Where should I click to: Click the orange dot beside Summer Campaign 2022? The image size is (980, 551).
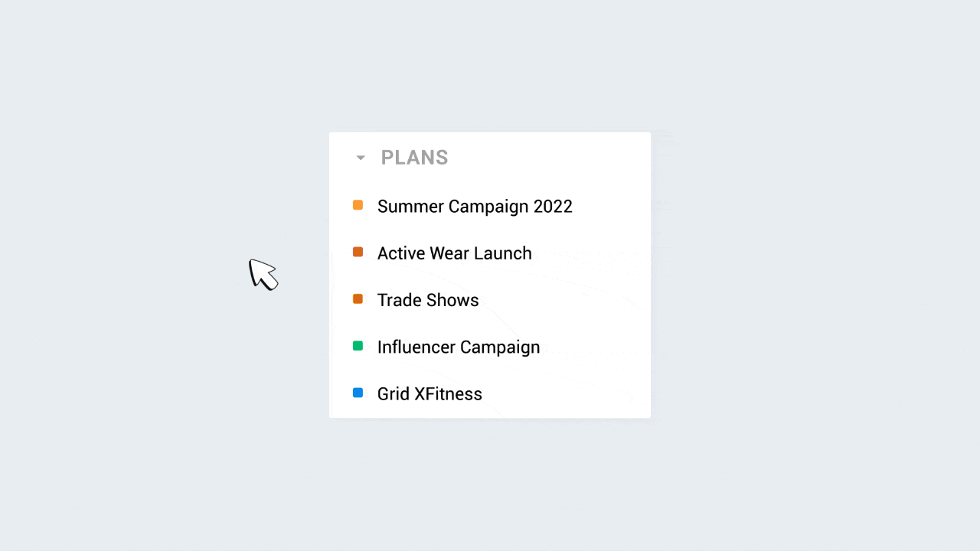tap(358, 205)
